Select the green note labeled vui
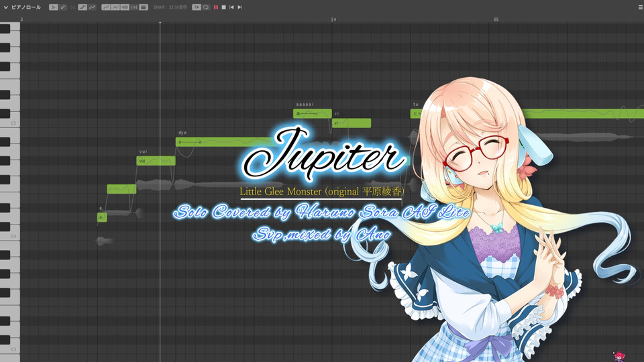The height and width of the screenshot is (362, 644). click(x=156, y=161)
